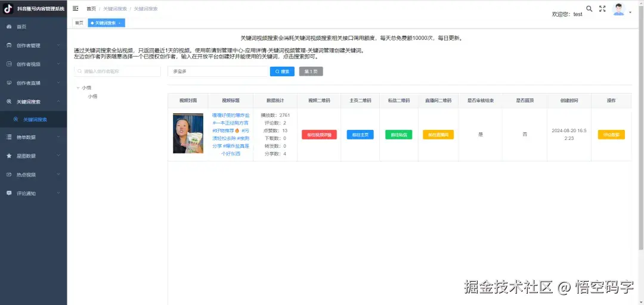Click the 视频标题 column header
This screenshot has height=305, width=644.
(x=231, y=101)
